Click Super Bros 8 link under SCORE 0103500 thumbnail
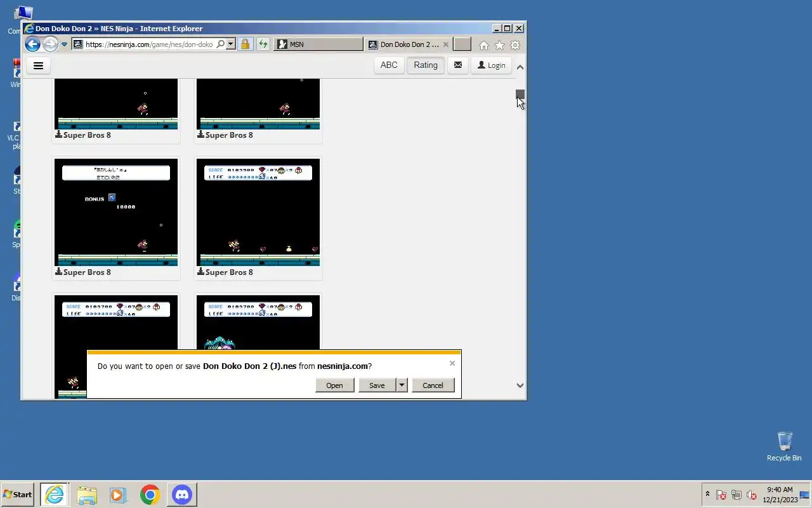812x508 pixels. [229, 272]
